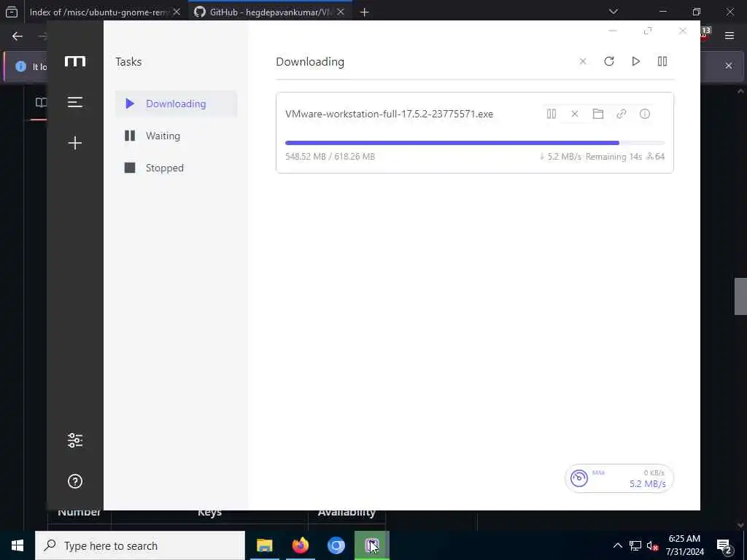This screenshot has height=560, width=747.
Task: Click the 548.52 MB / 618.26 MB text
Action: click(330, 157)
